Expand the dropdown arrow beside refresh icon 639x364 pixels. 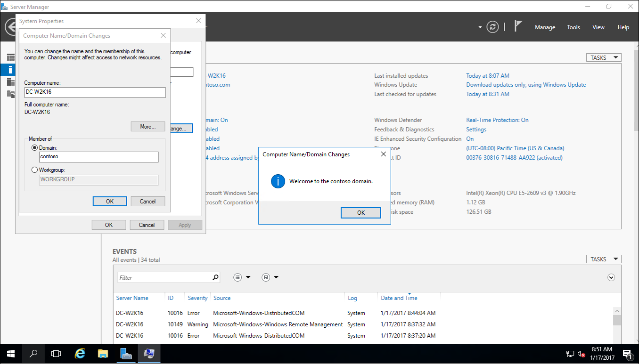pos(480,27)
